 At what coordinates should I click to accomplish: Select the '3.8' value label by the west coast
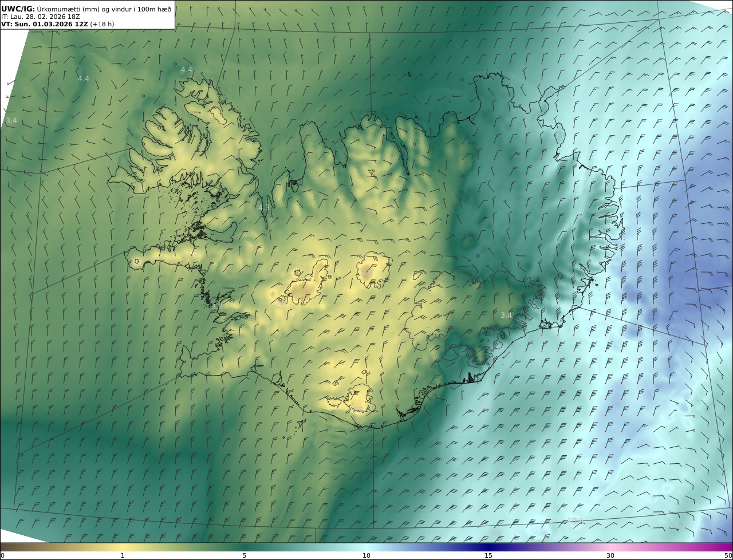point(217,307)
